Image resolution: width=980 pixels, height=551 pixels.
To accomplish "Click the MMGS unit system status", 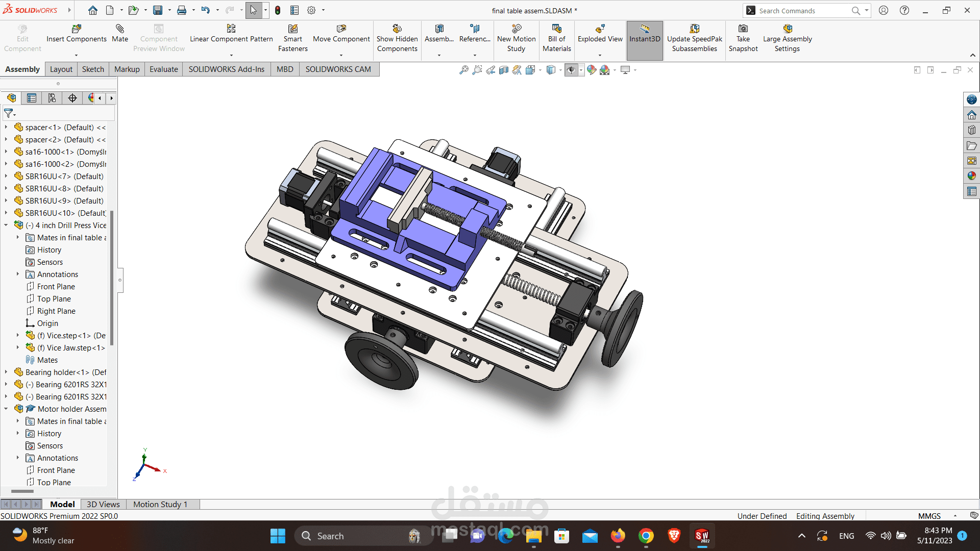I will coord(929,516).
